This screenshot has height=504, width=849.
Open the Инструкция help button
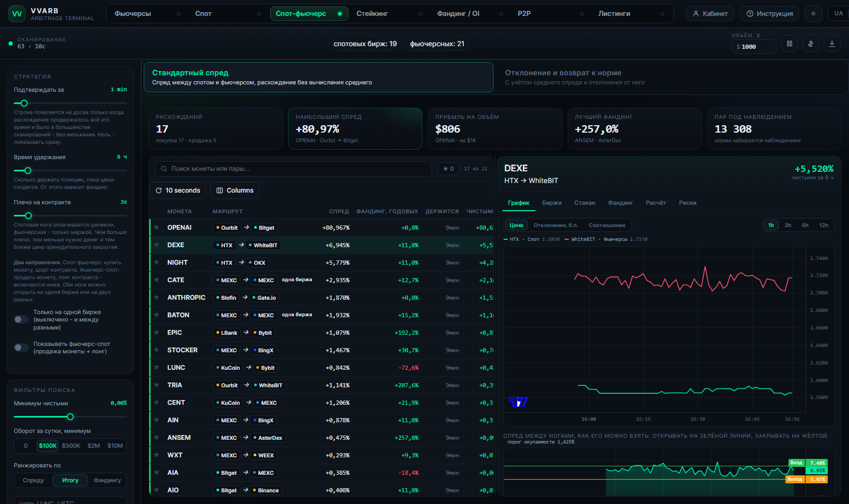click(770, 14)
